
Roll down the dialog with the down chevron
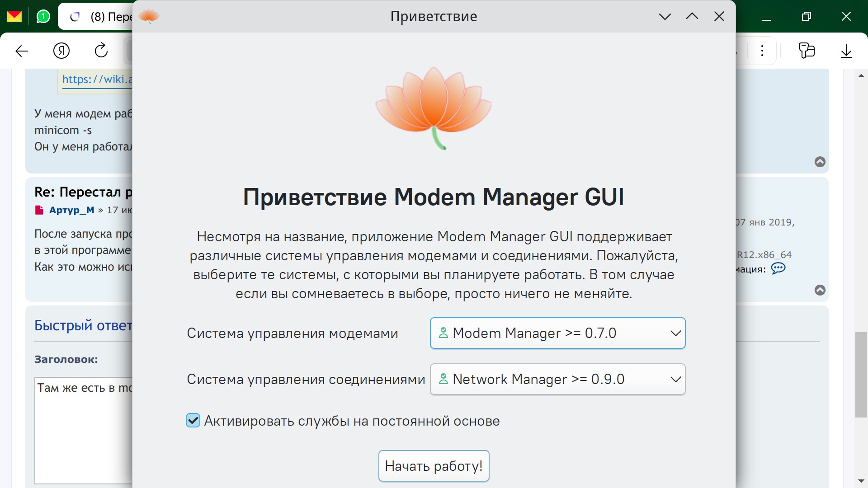click(665, 17)
